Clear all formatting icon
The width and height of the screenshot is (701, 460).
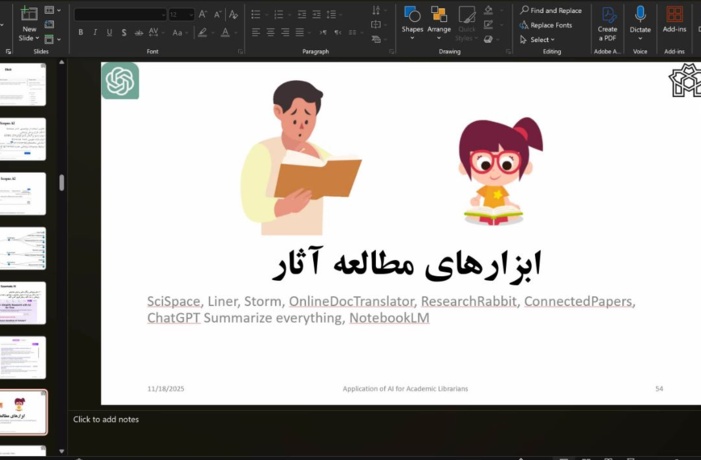click(x=233, y=14)
